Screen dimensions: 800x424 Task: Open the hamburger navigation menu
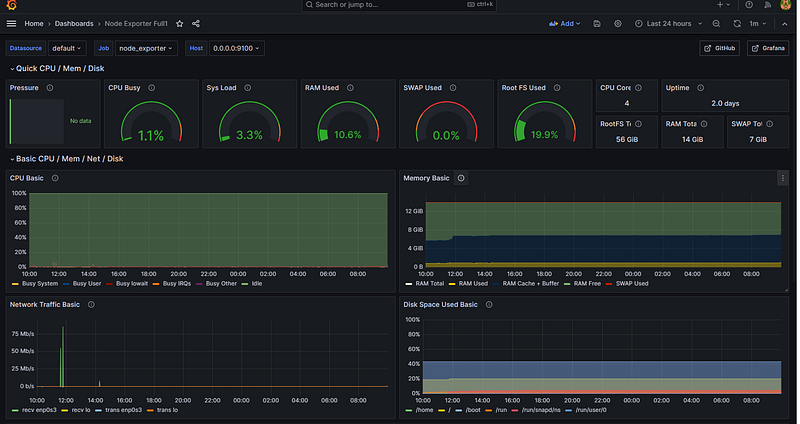(11, 23)
